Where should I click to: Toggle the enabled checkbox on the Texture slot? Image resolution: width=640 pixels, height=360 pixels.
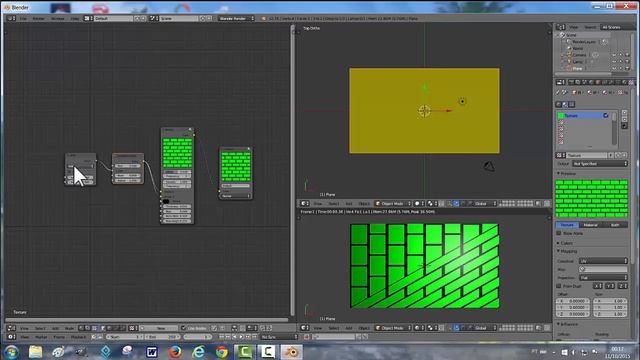606,116
